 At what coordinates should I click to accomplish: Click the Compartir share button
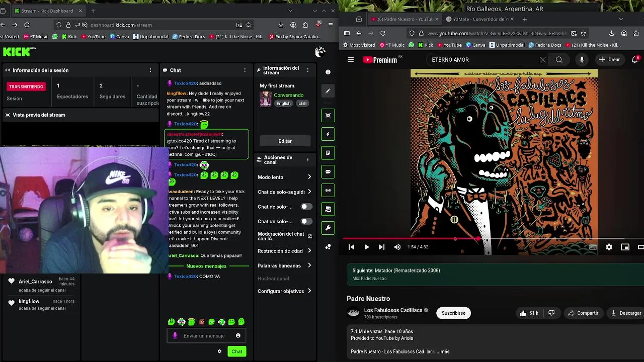click(583, 313)
